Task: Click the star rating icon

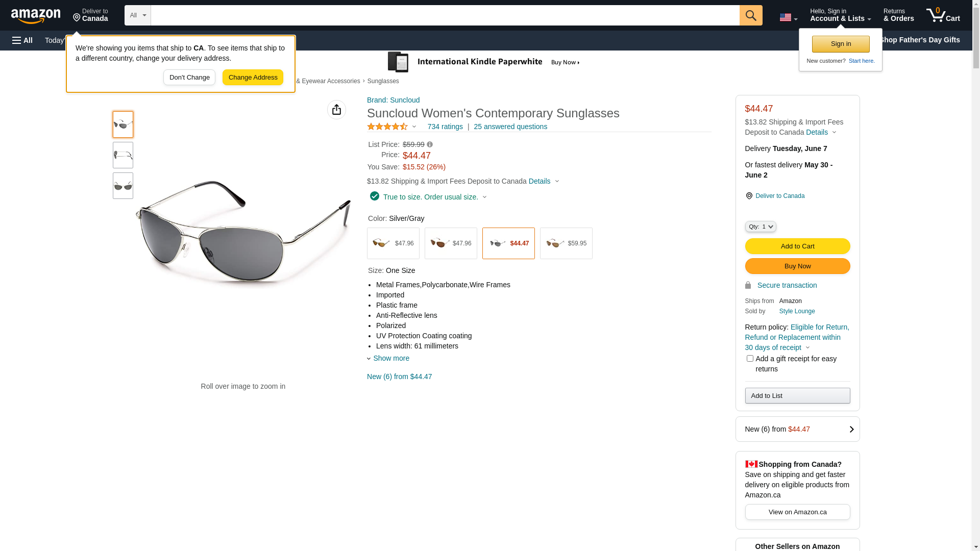Action: (x=387, y=127)
